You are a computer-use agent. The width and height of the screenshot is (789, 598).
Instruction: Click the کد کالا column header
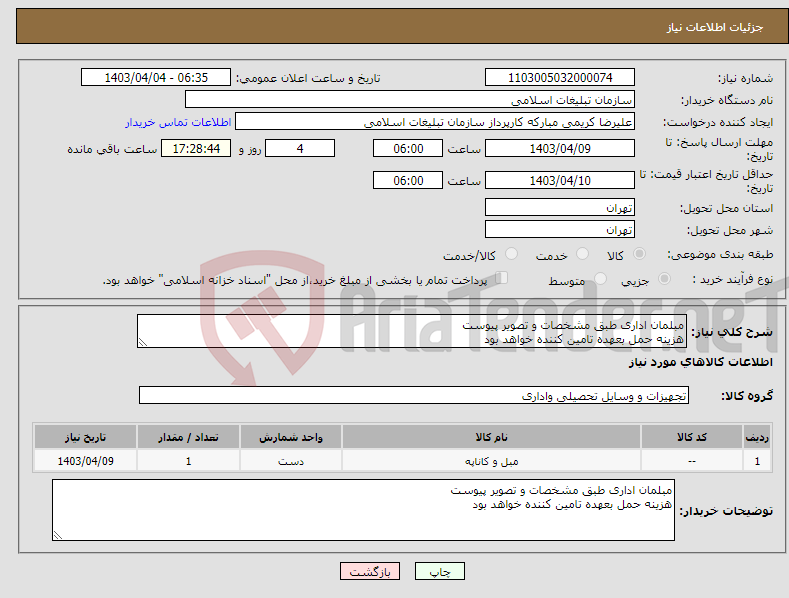(692, 437)
